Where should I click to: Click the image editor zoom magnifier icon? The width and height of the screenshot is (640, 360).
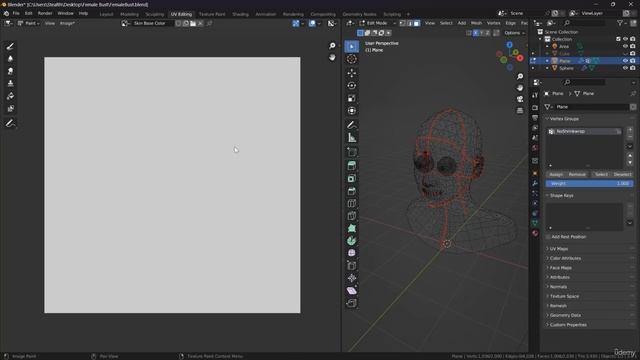(332, 46)
